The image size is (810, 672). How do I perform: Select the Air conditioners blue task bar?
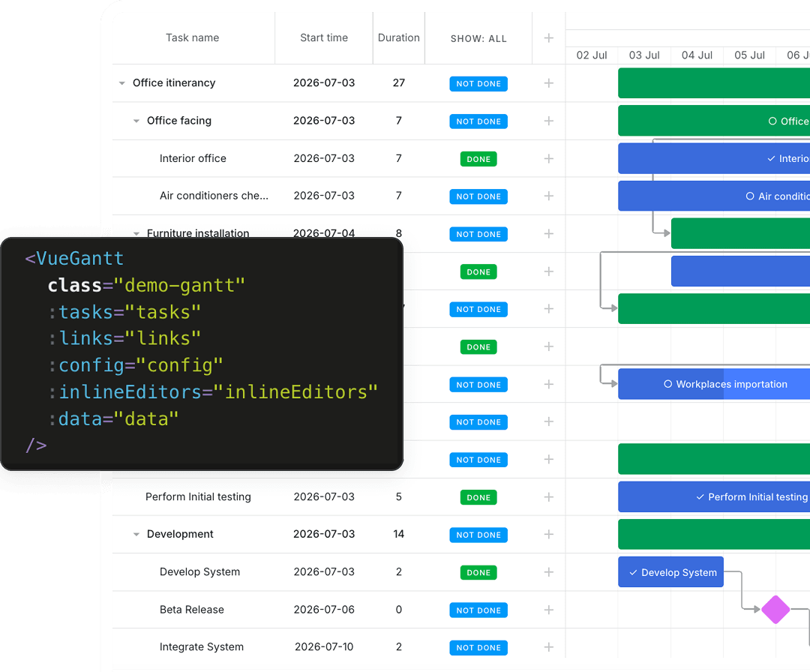click(714, 196)
